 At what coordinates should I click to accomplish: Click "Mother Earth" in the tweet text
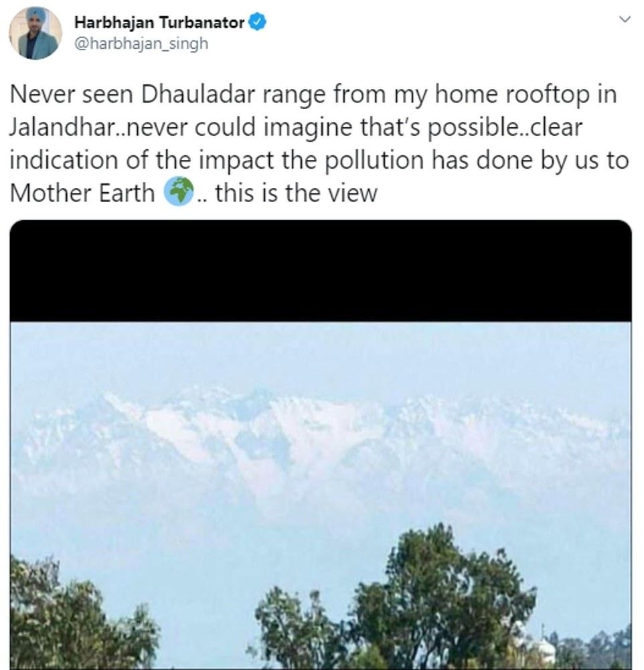(82, 194)
